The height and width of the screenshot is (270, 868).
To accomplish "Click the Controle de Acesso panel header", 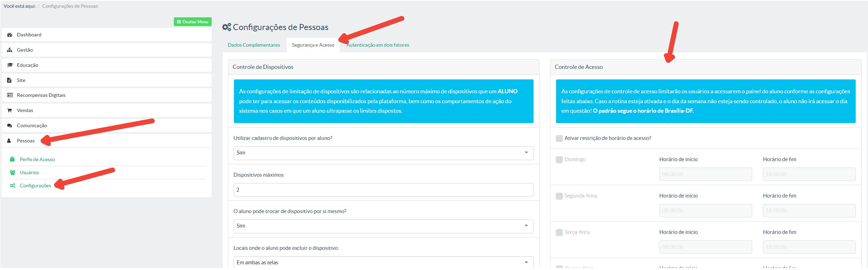I will [706, 67].
